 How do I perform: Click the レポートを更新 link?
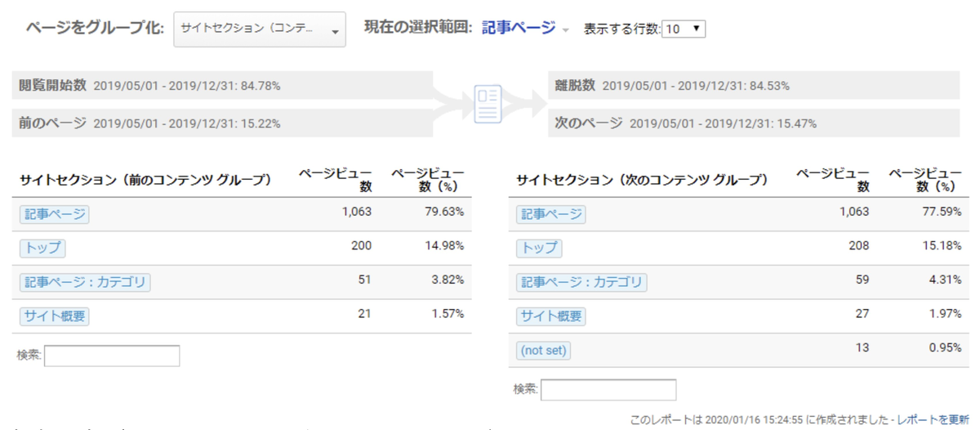933,419
